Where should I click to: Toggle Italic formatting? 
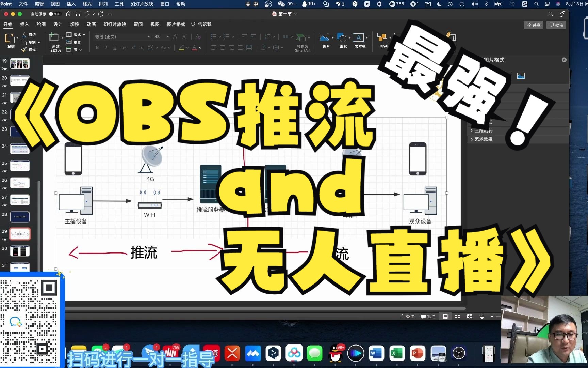[x=106, y=48]
